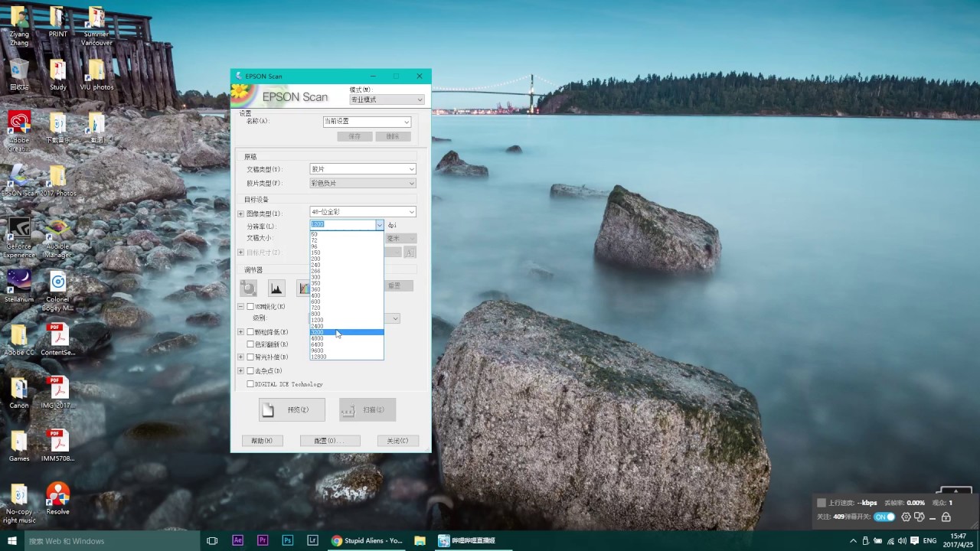Click the Help button

(x=262, y=441)
